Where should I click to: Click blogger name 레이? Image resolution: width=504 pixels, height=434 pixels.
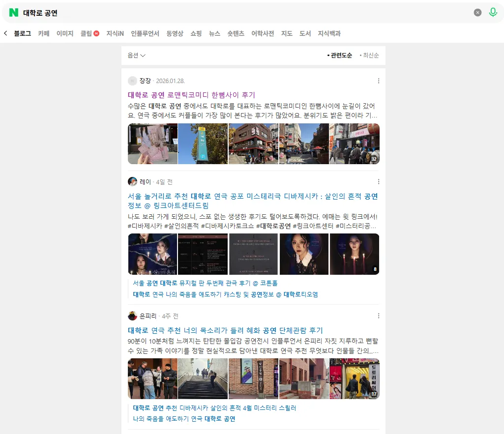[x=145, y=182]
